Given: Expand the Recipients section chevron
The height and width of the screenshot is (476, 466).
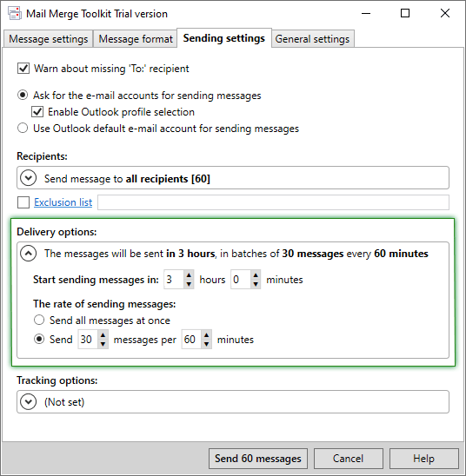Looking at the screenshot, I should coord(28,178).
